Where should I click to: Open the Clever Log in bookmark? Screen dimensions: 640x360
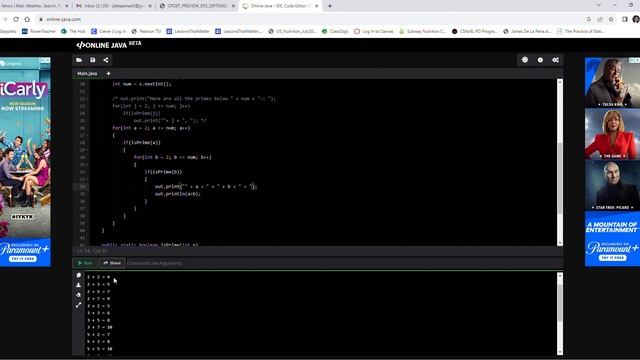click(x=109, y=31)
